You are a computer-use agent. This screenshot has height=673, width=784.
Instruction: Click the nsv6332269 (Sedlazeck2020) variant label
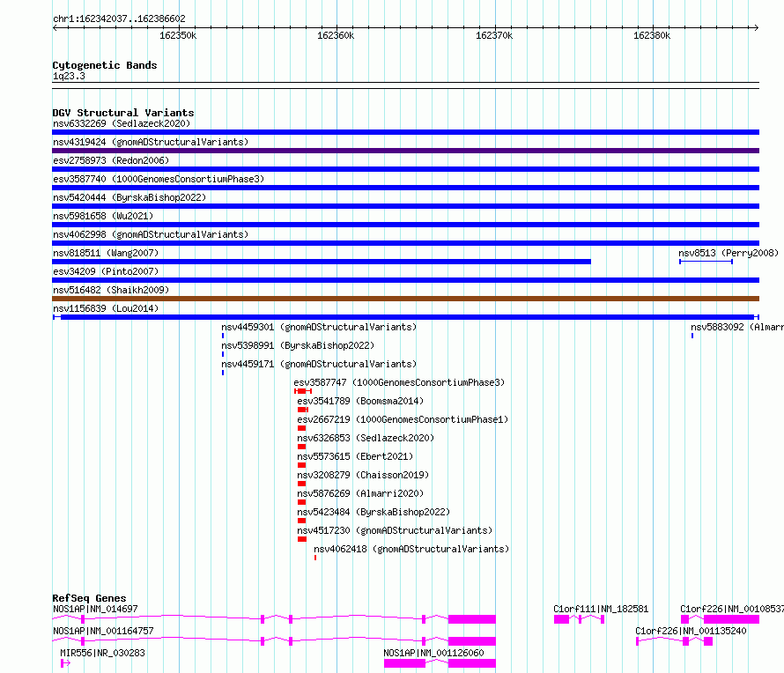122,123
